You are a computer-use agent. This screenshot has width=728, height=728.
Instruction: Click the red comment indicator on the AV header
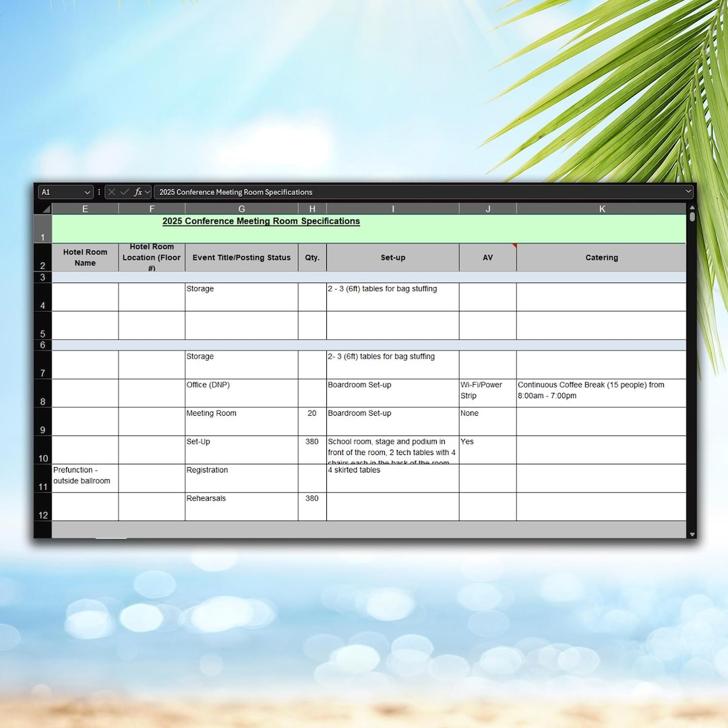coord(514,247)
